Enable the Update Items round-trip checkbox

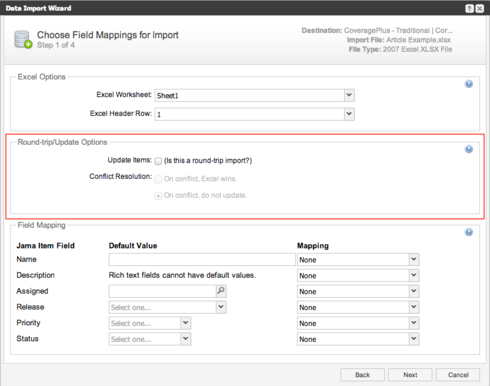pyautogui.click(x=158, y=161)
